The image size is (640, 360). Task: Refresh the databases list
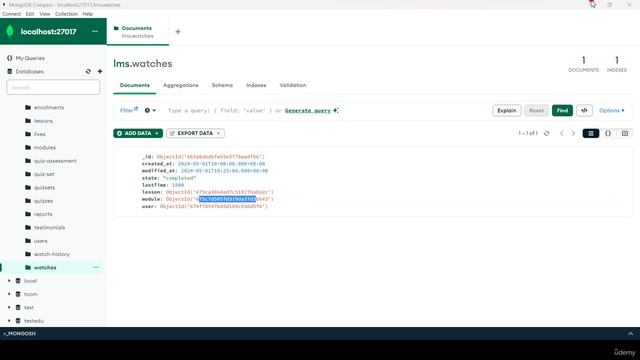pyautogui.click(x=88, y=71)
